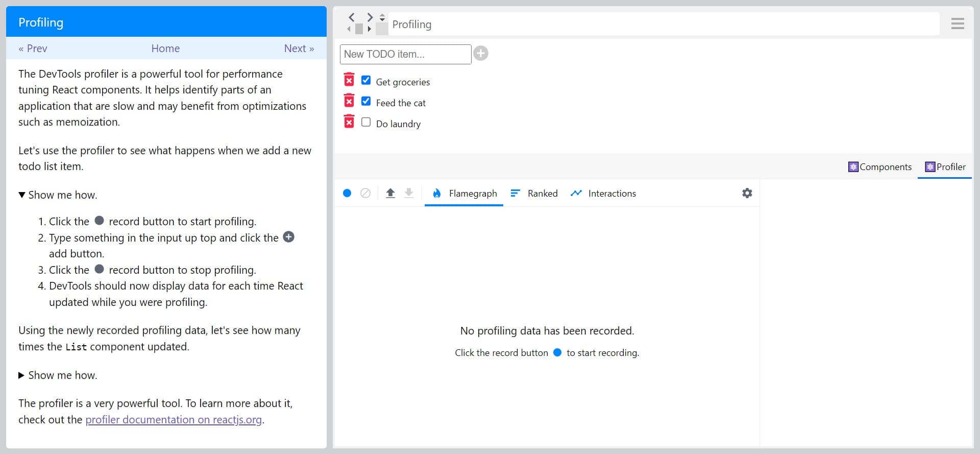Viewport: 980px width, 454px height.
Task: Focus the New TODO item input field
Action: coord(405,54)
